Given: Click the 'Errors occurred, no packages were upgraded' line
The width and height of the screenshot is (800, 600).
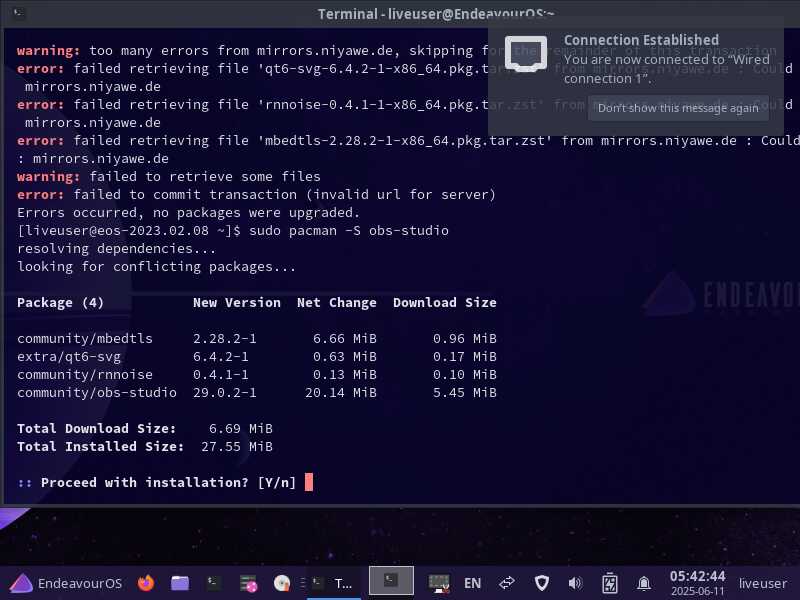Looking at the screenshot, I should [188, 212].
